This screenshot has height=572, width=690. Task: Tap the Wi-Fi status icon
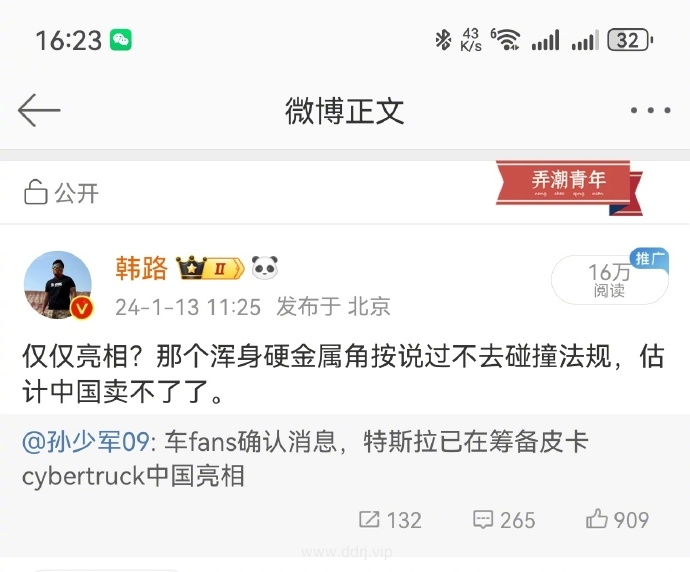coord(506,39)
